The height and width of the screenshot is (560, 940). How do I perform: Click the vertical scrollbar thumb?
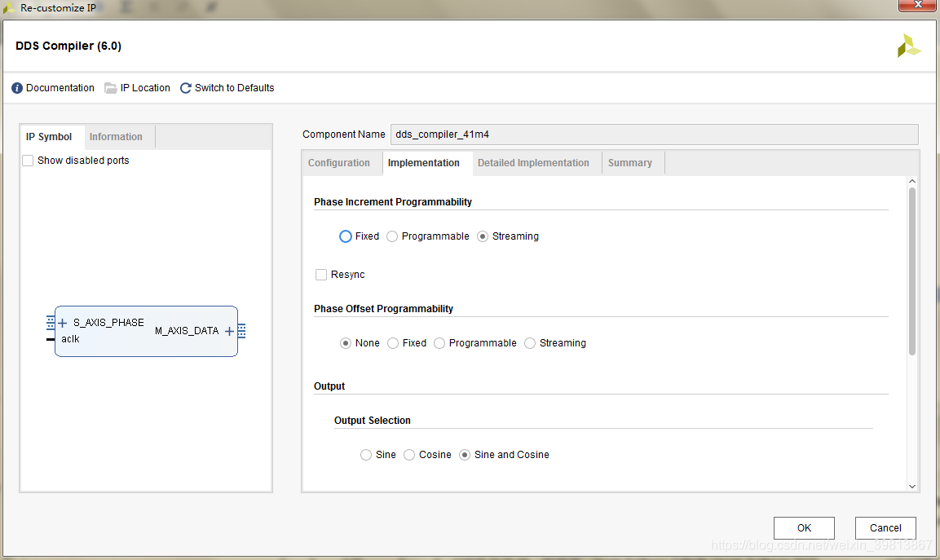tap(912, 271)
